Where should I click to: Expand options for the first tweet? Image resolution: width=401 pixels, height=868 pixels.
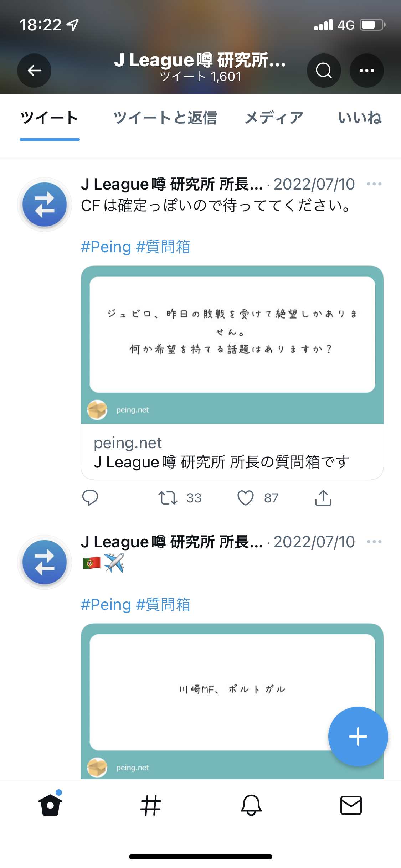(x=374, y=184)
